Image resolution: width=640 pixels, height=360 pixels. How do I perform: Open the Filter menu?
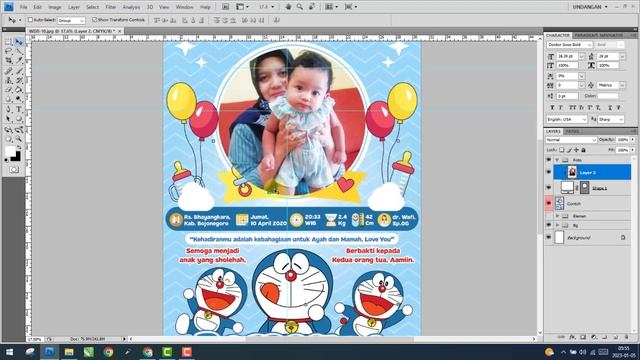(x=111, y=7)
